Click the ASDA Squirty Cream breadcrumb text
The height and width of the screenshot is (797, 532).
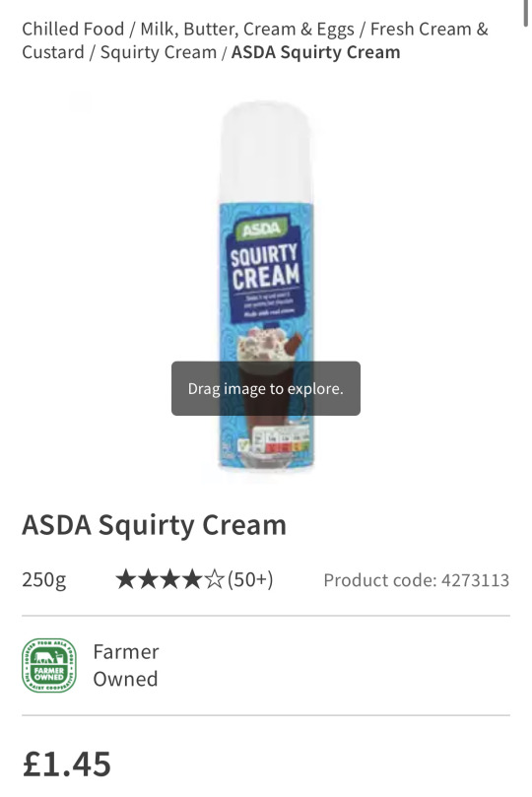click(315, 52)
